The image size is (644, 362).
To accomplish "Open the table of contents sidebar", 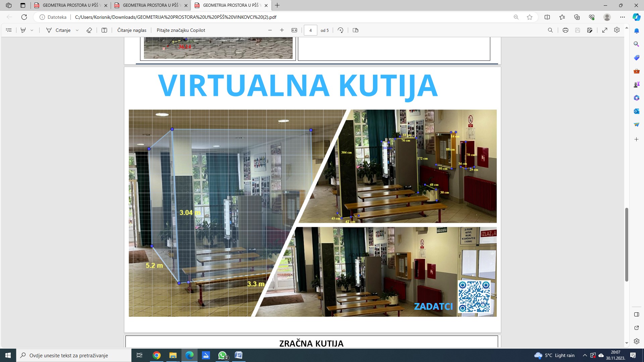I will pos(9,30).
